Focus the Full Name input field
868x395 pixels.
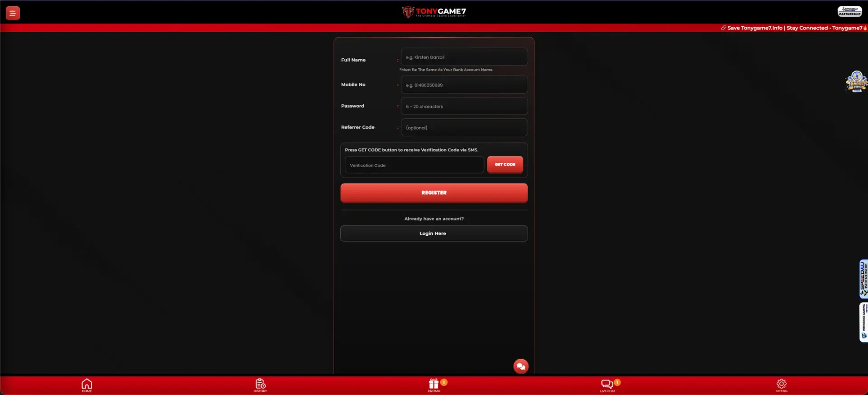point(464,57)
